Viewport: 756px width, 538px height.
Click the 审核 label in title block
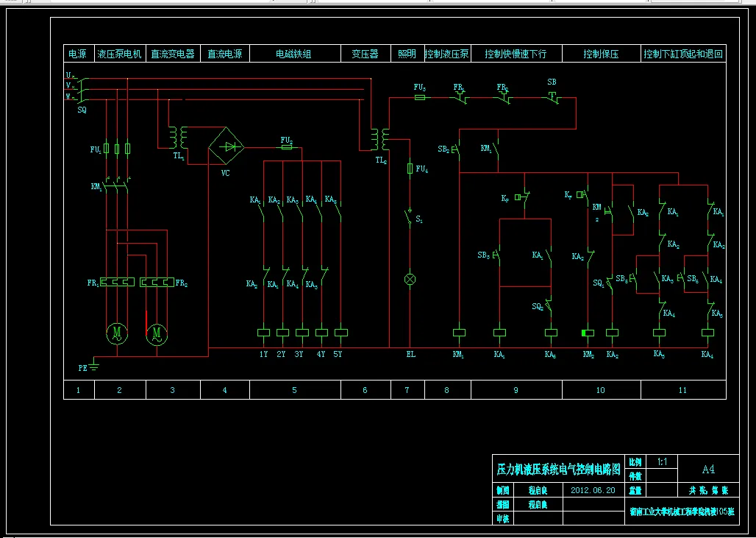[x=503, y=519]
